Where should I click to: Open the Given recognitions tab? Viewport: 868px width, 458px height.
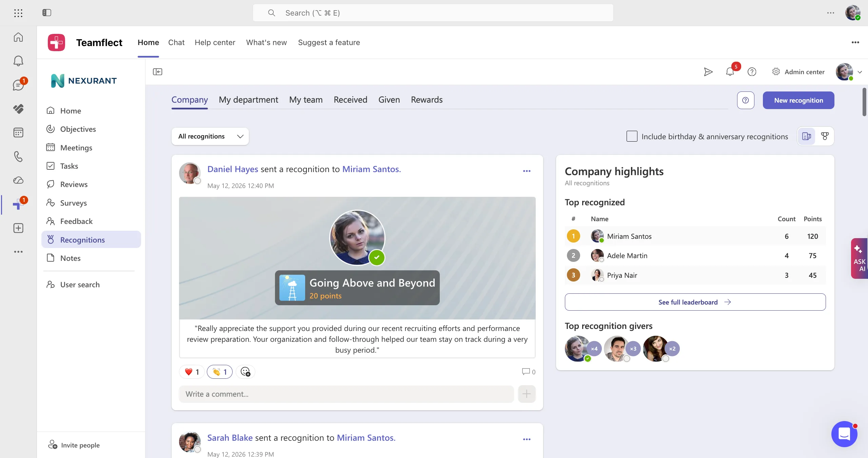[389, 100]
